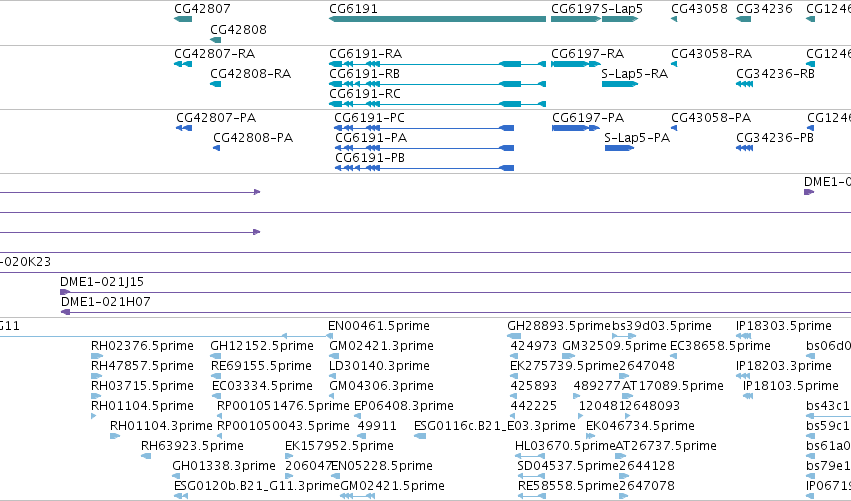Open the GM02421.3prime EST label

[x=381, y=346]
